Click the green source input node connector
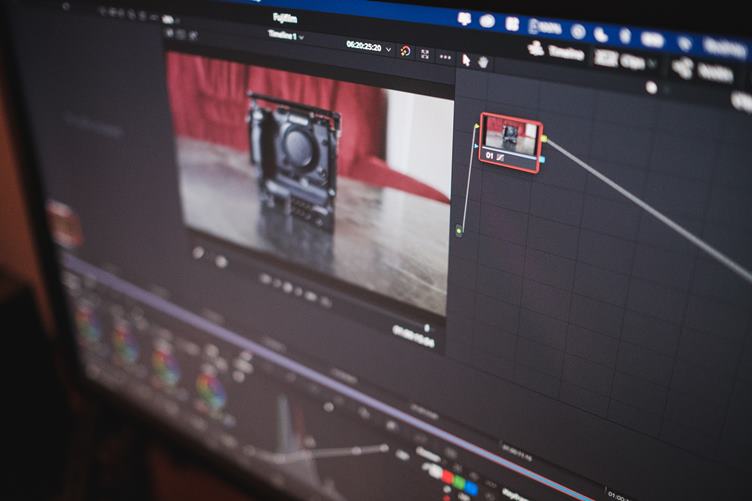The image size is (752, 501). click(x=459, y=231)
